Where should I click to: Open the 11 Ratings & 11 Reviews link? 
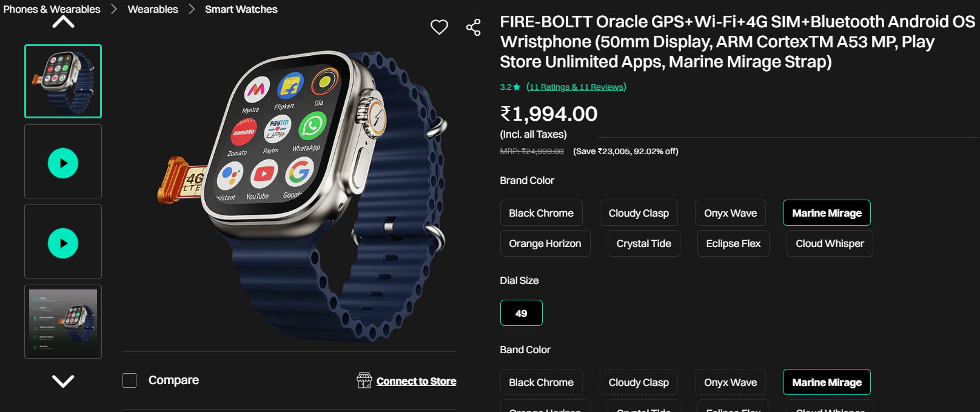(x=576, y=87)
